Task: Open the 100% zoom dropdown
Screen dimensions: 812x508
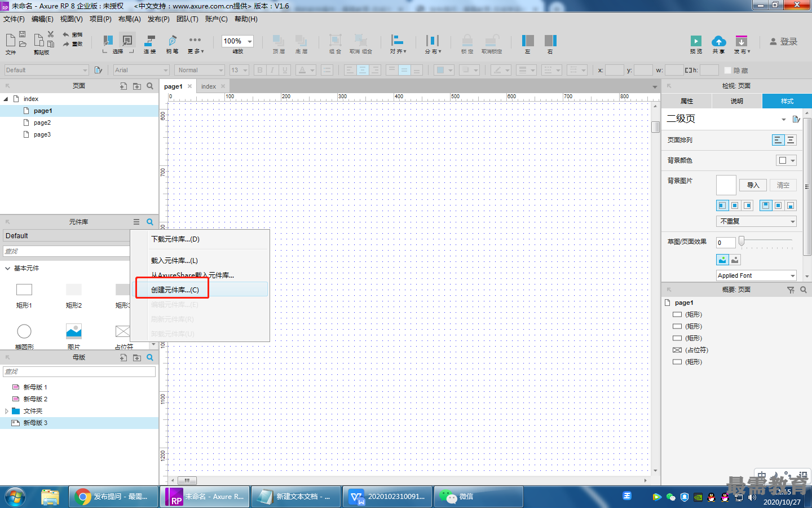Action: pyautogui.click(x=249, y=41)
